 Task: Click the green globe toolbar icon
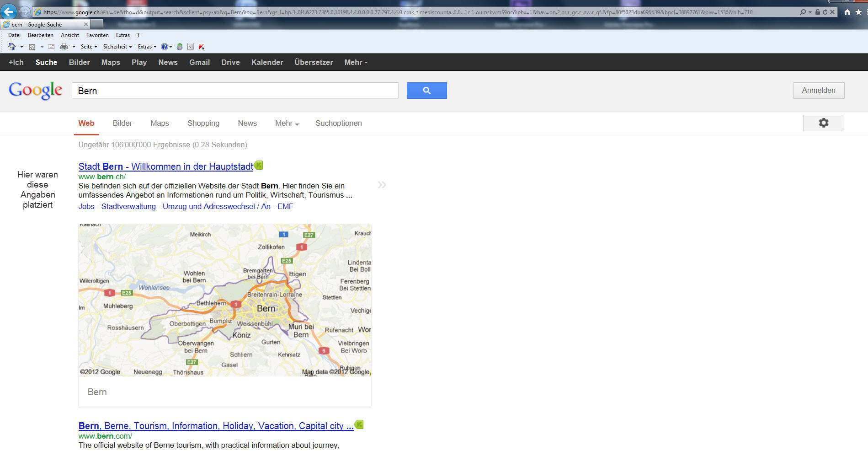click(x=180, y=47)
